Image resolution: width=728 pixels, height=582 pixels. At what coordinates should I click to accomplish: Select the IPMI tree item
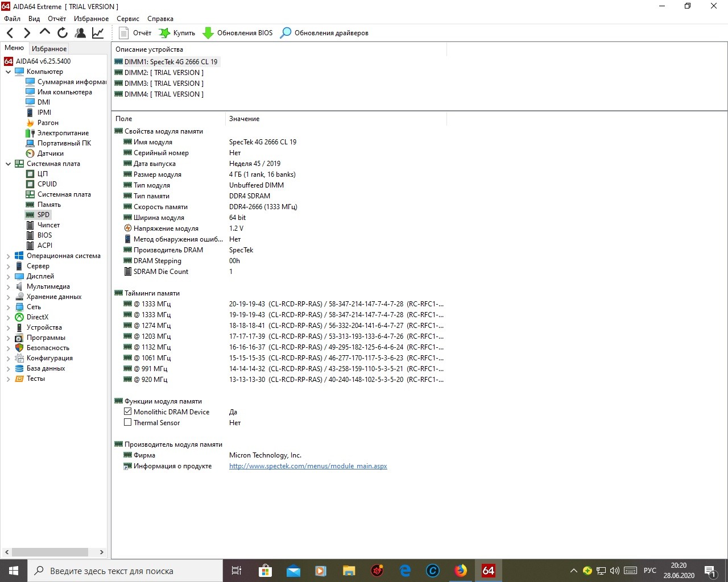coord(39,113)
